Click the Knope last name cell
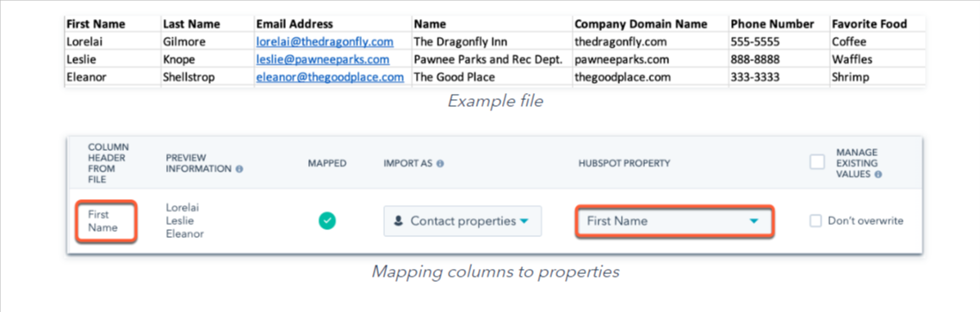The width and height of the screenshot is (980, 312). (x=208, y=60)
